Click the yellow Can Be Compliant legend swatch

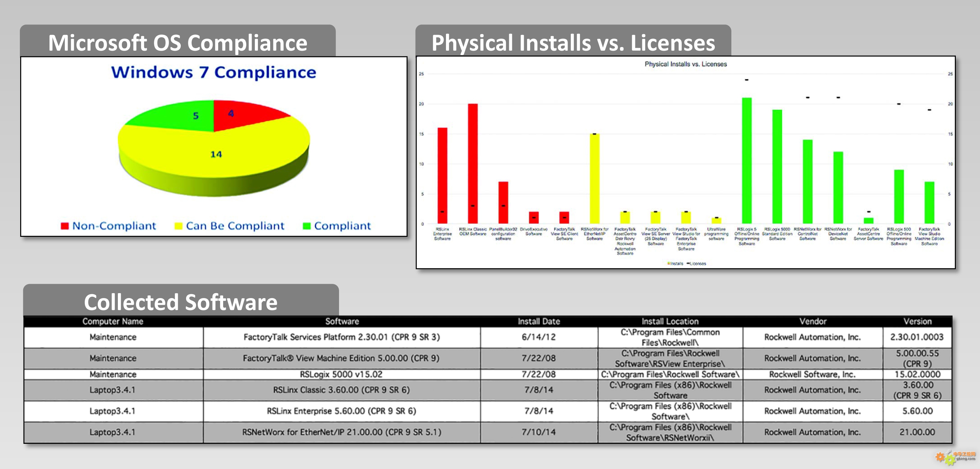point(178,226)
